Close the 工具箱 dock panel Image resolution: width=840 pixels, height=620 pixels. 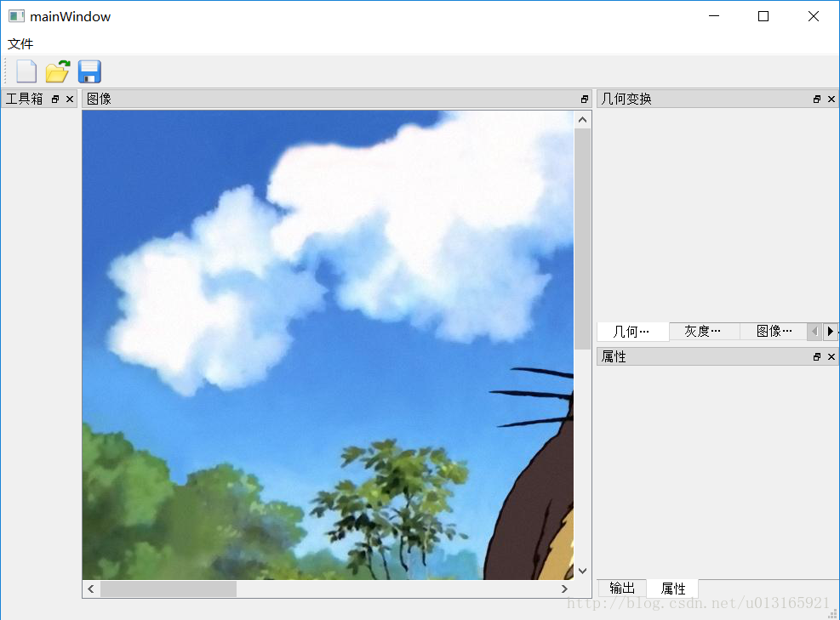tap(70, 99)
